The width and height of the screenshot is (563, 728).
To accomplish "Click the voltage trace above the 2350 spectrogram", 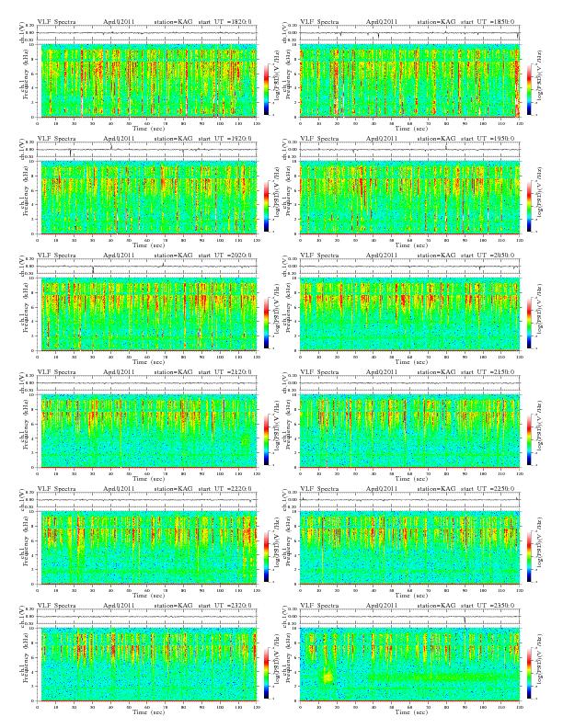I will click(409, 617).
